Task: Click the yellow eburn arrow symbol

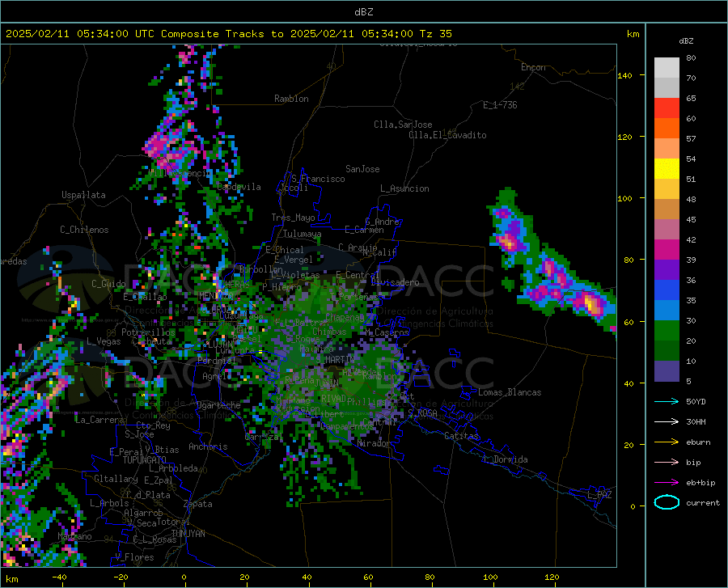Action: point(667,442)
